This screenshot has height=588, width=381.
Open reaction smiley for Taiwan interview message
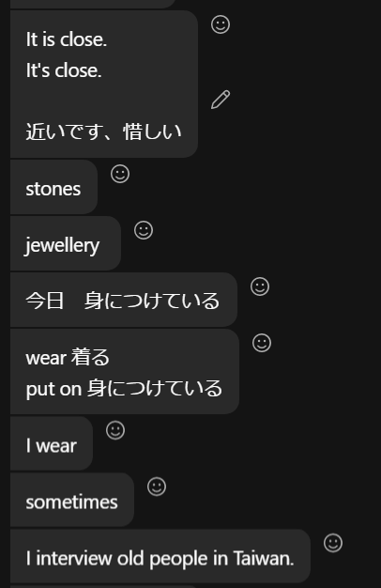click(x=333, y=543)
